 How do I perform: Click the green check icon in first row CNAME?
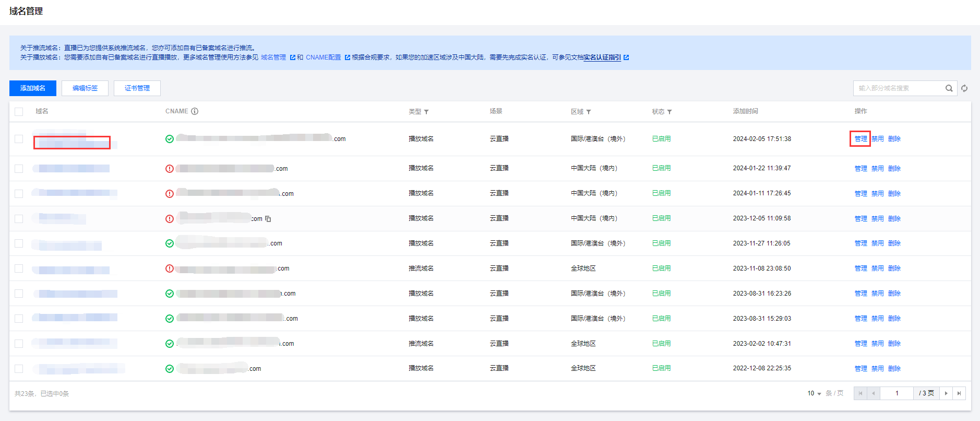point(170,139)
